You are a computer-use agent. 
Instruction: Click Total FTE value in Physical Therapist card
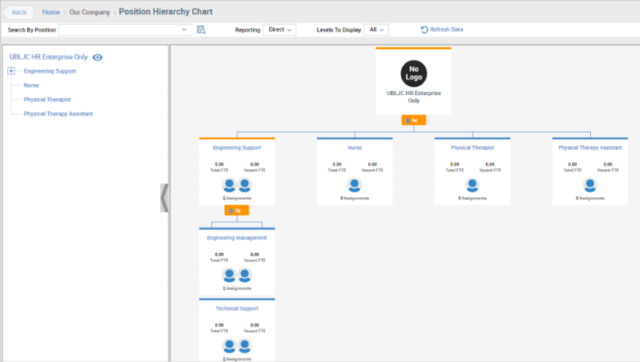click(455, 164)
